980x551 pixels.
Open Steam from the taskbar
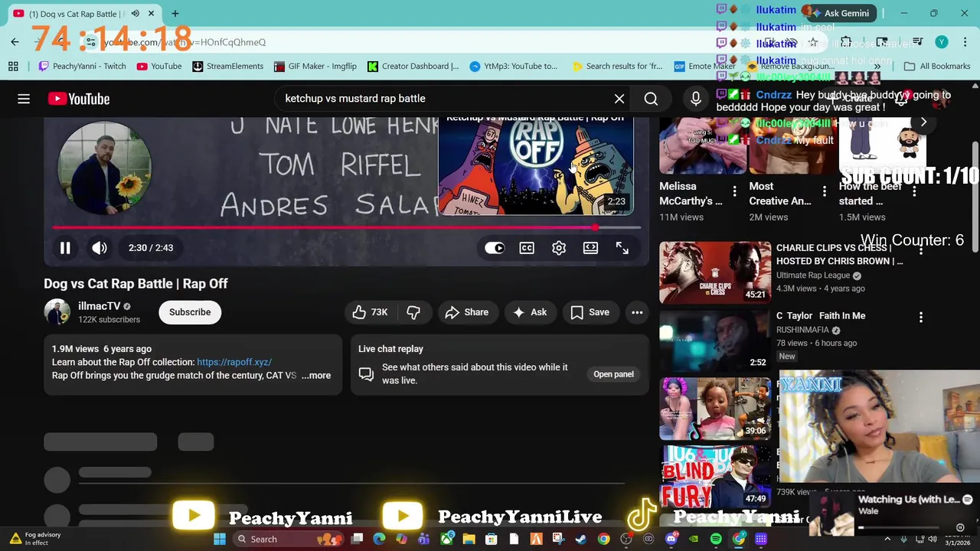click(x=580, y=540)
